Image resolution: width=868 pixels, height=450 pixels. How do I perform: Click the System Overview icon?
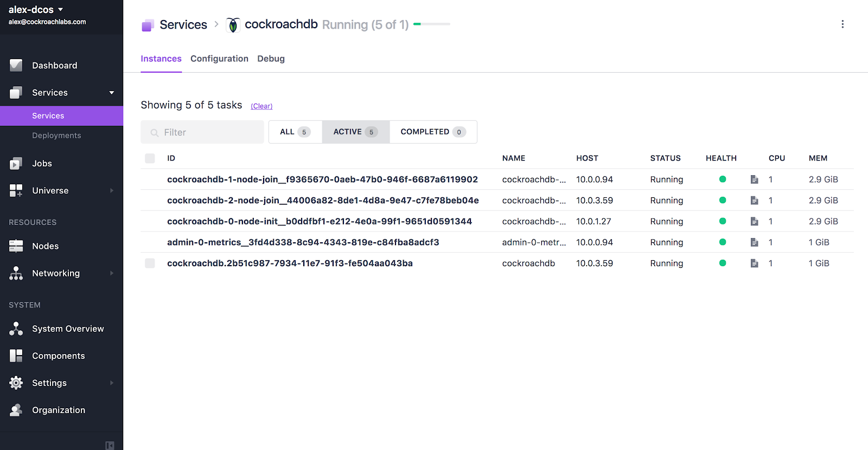tap(16, 329)
